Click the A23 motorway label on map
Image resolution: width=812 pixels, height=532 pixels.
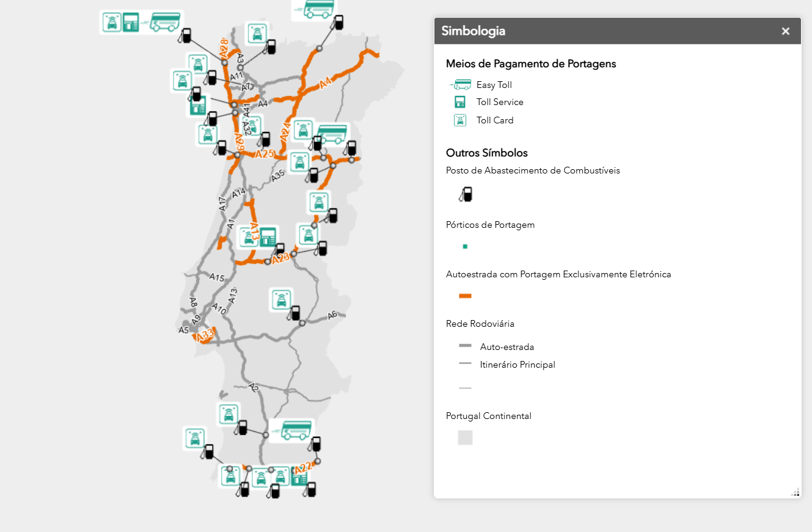click(x=280, y=258)
